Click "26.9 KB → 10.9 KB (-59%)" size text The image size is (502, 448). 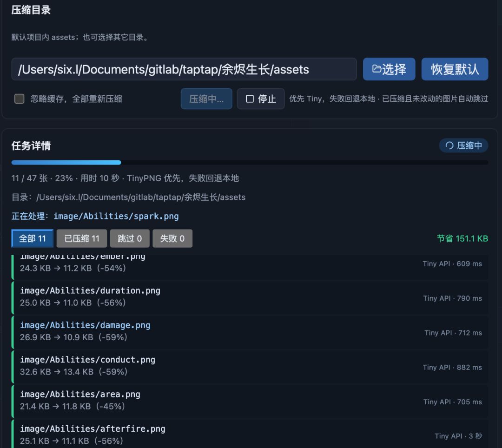coord(73,337)
